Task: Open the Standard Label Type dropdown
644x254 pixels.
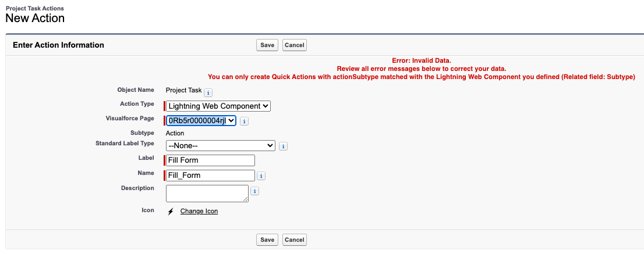Action: click(x=221, y=145)
